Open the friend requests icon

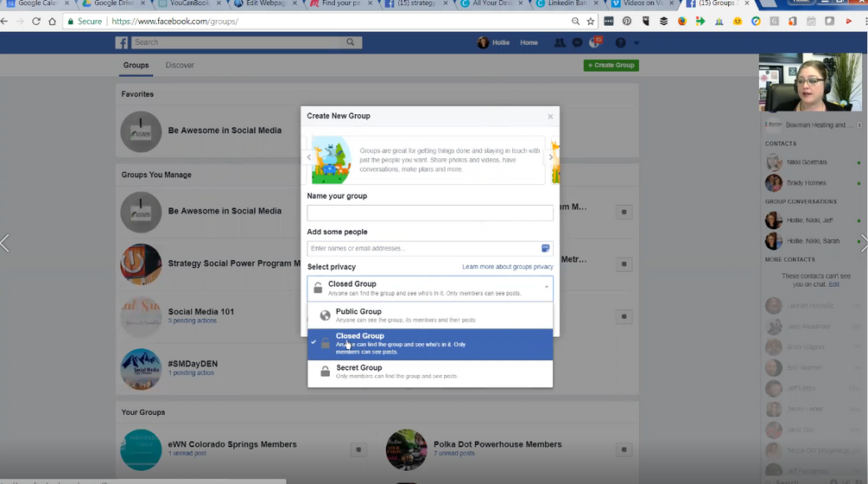560,42
